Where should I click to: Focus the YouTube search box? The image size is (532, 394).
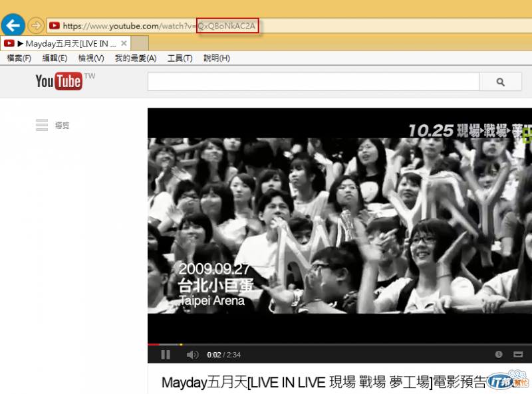point(313,81)
